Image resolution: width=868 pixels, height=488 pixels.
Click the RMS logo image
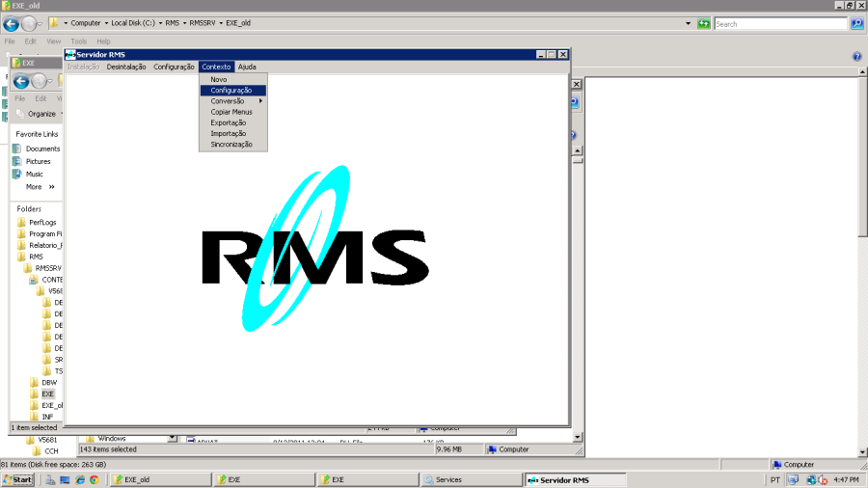tap(315, 249)
